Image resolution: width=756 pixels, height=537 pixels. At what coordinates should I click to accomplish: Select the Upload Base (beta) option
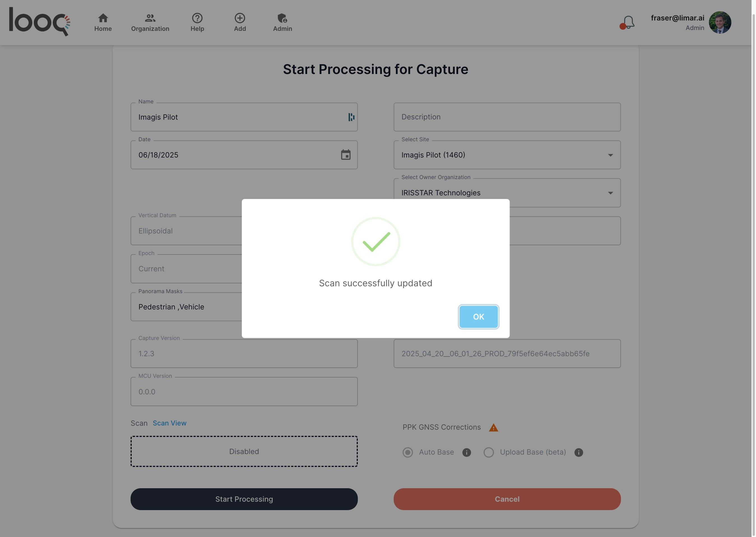click(x=489, y=452)
